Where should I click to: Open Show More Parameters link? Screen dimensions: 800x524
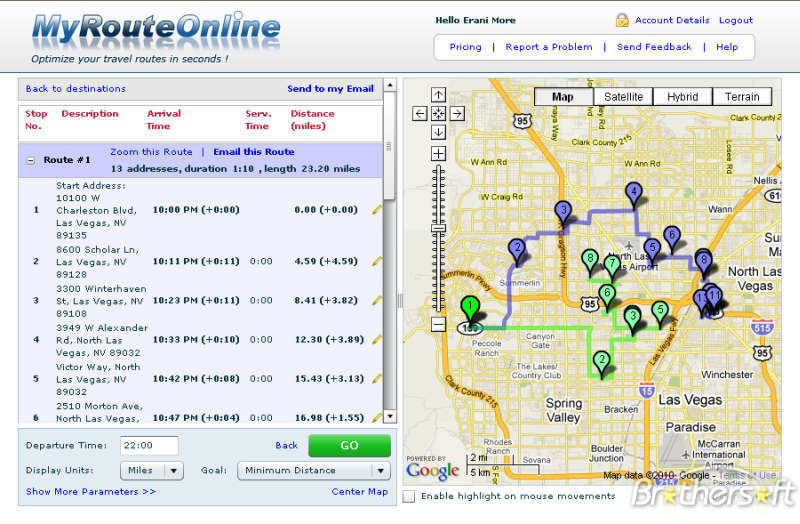click(x=91, y=492)
